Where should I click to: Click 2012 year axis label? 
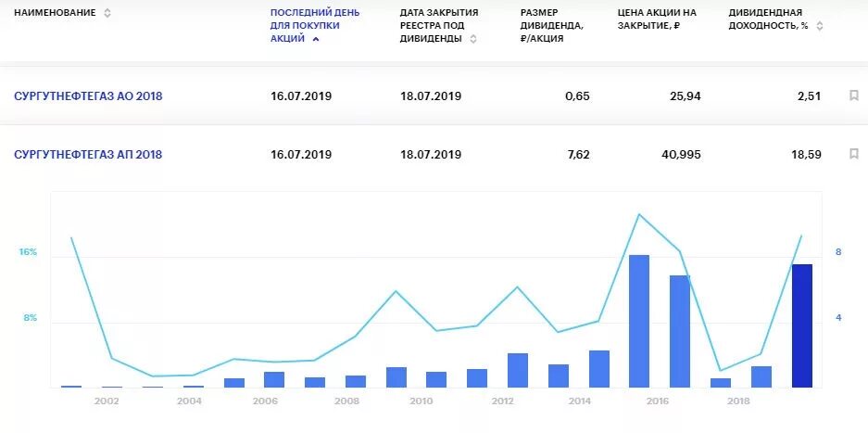click(x=503, y=401)
